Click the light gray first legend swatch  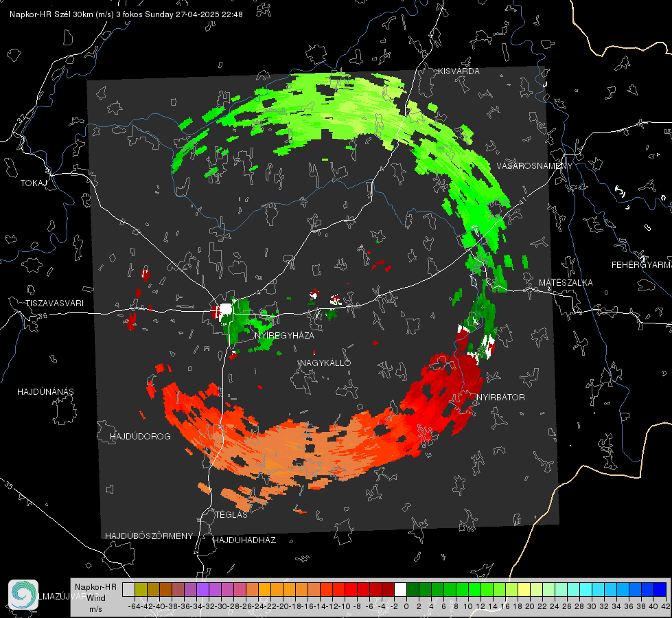128,590
